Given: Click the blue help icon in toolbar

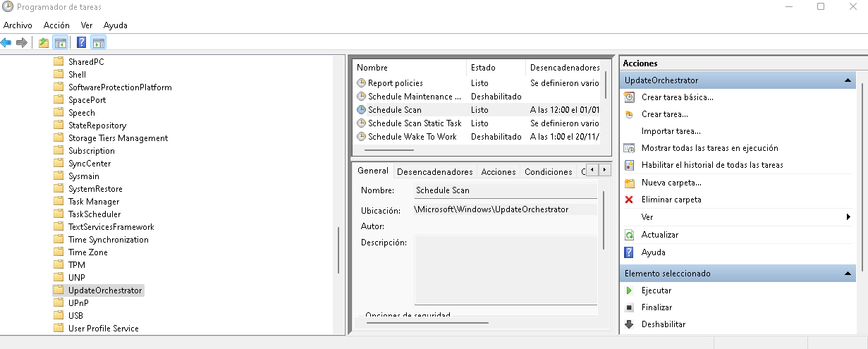Looking at the screenshot, I should coord(82,42).
